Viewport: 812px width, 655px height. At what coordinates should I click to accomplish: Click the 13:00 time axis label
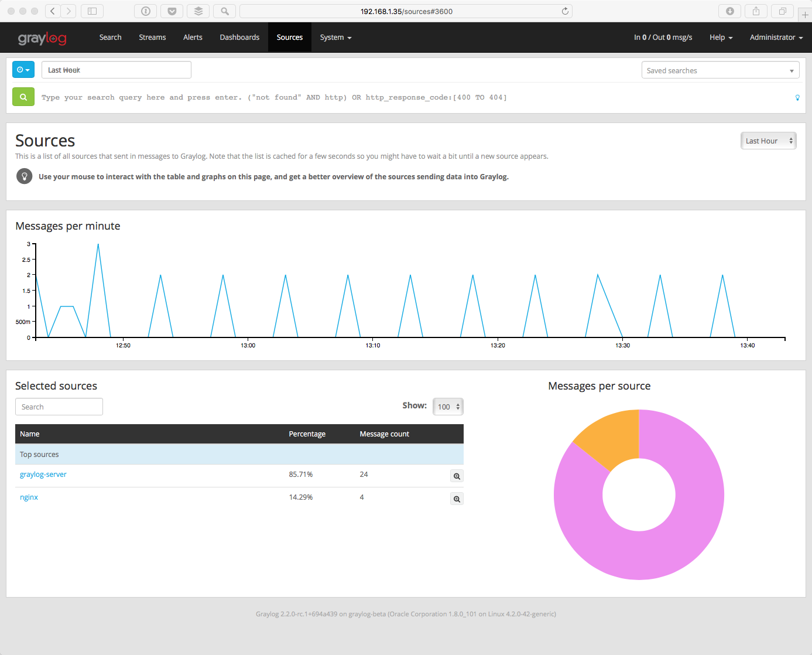pyautogui.click(x=248, y=346)
